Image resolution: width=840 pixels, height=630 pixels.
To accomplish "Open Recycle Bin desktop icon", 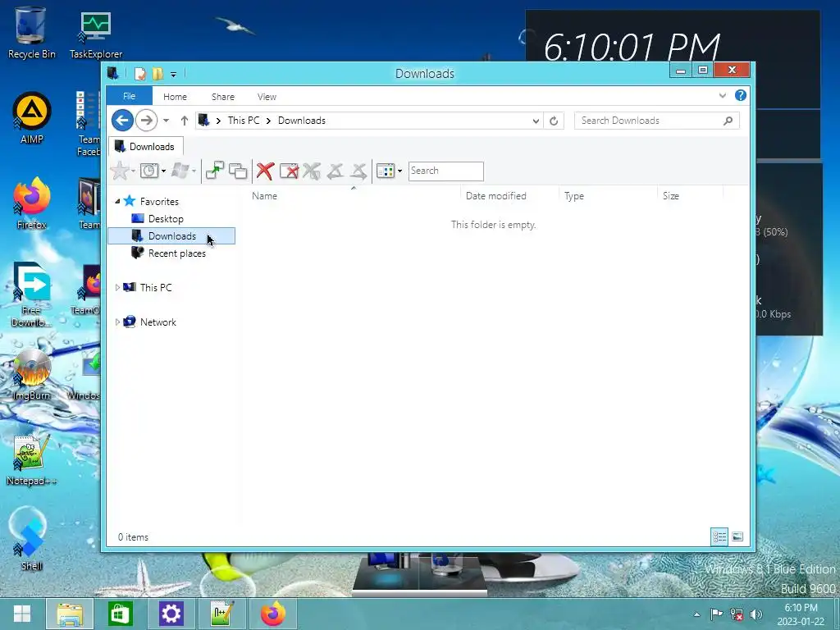I will [x=31, y=33].
